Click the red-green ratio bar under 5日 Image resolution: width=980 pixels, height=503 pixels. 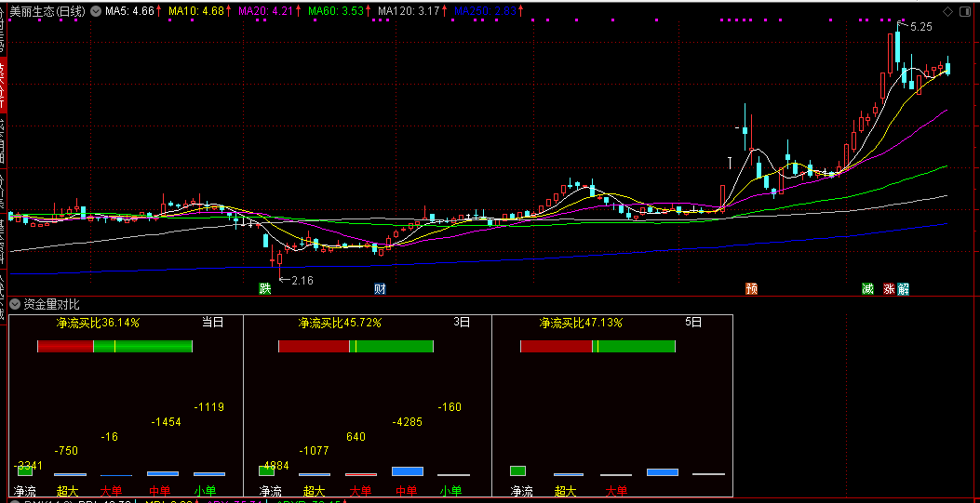point(598,347)
